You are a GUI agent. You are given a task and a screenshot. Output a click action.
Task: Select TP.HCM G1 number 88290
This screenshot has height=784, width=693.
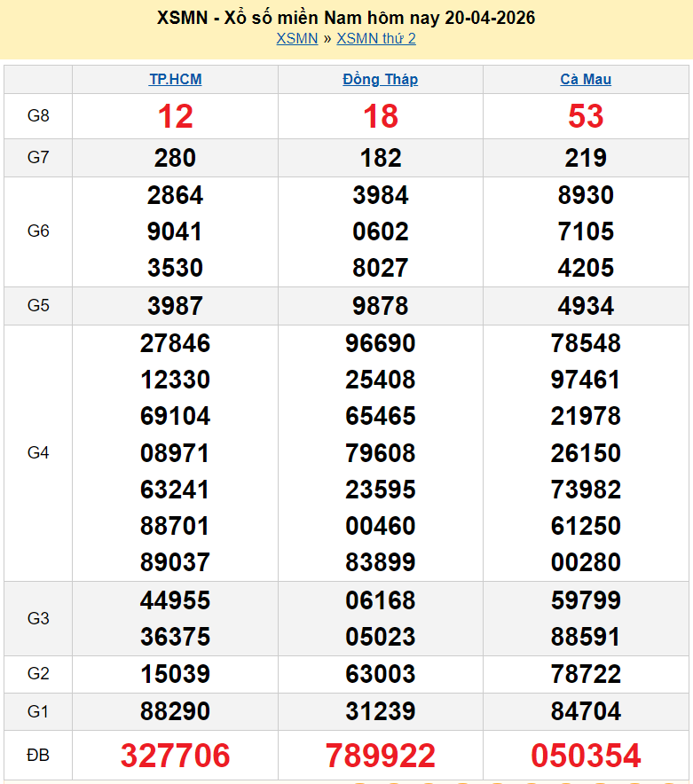175,711
